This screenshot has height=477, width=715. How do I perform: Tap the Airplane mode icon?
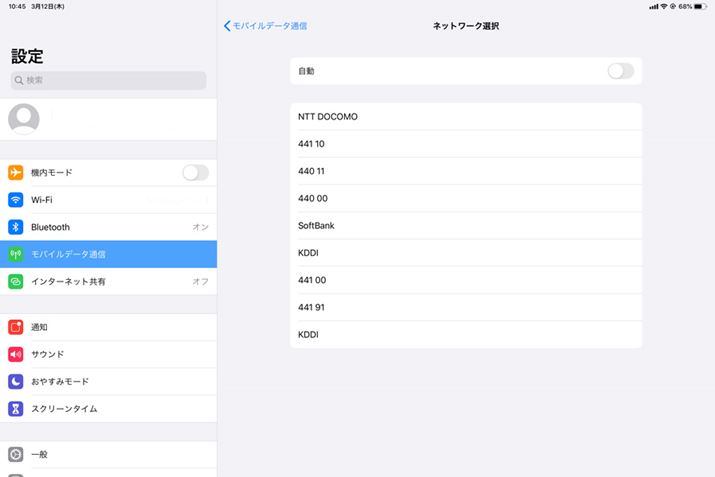point(16,172)
